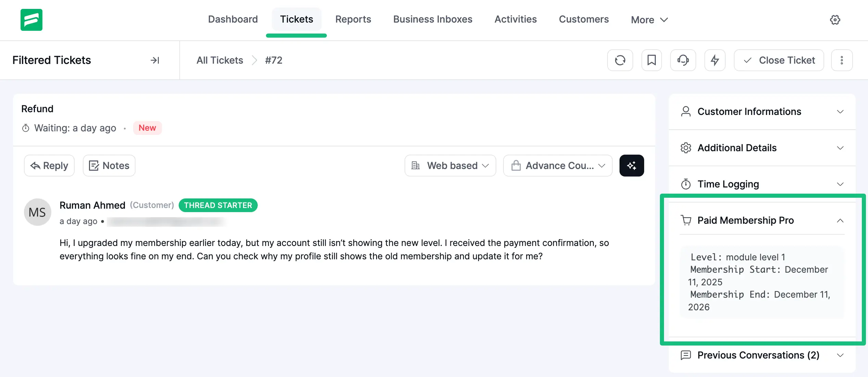Viewport: 868px width, 377px height.
Task: Open the More navigation menu
Action: (x=649, y=19)
